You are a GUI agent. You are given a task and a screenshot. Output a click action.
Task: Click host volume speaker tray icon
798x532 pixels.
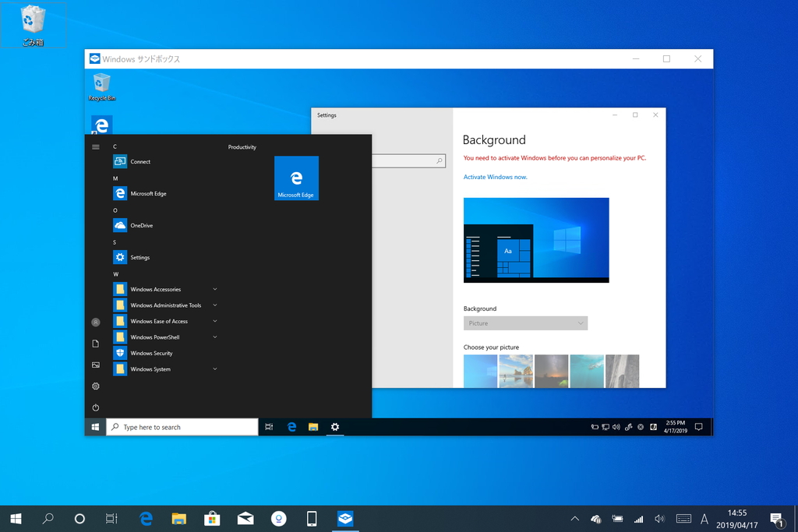[x=659, y=519]
